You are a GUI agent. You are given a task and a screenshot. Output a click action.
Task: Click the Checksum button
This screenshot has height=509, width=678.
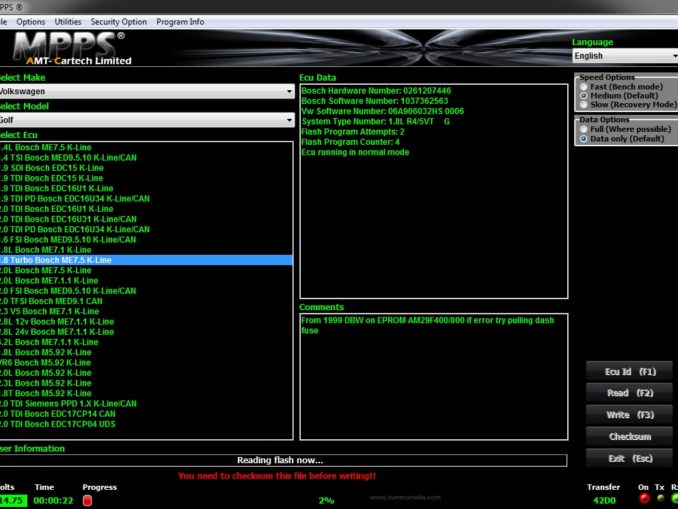click(x=630, y=437)
